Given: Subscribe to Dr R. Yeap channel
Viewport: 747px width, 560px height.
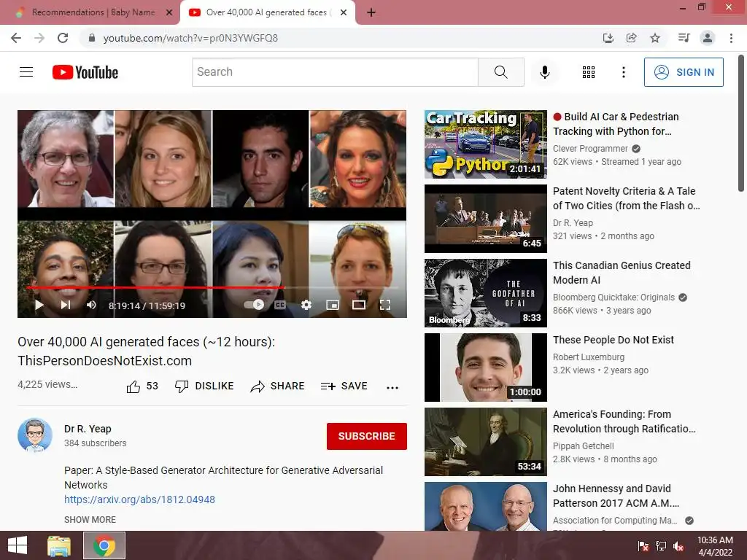Looking at the screenshot, I should pos(366,436).
